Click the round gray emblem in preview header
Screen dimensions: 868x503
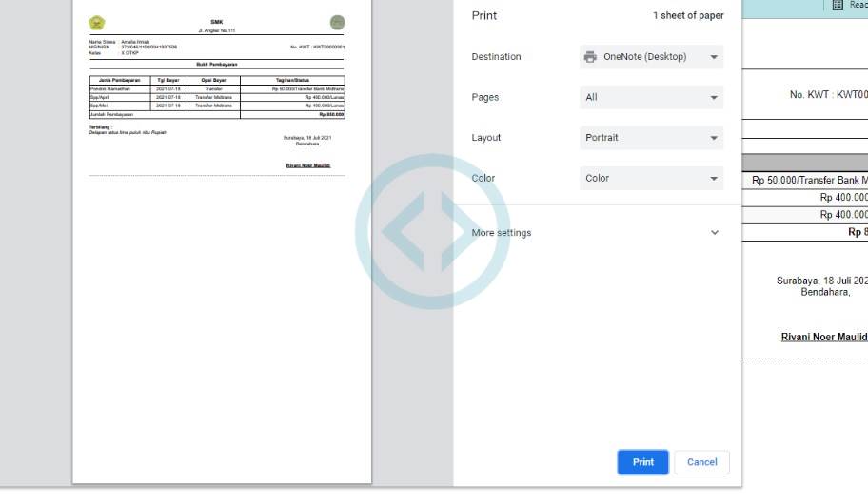(x=337, y=23)
